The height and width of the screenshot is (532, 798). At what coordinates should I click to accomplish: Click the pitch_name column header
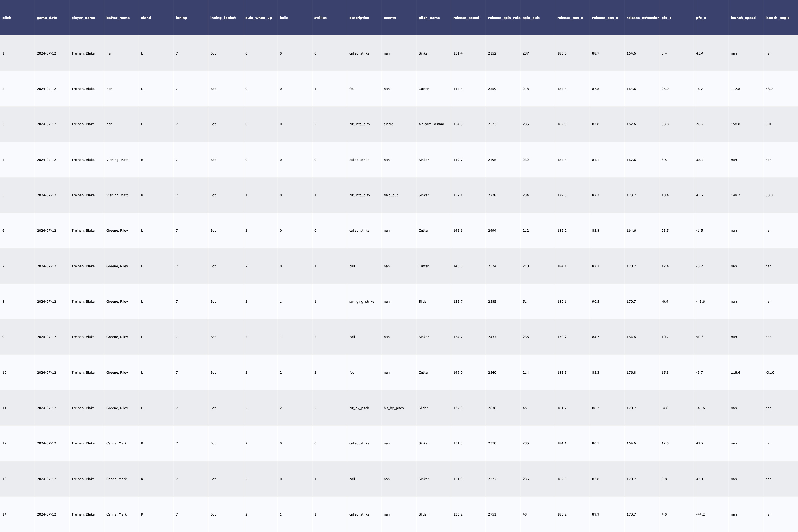[x=429, y=18]
